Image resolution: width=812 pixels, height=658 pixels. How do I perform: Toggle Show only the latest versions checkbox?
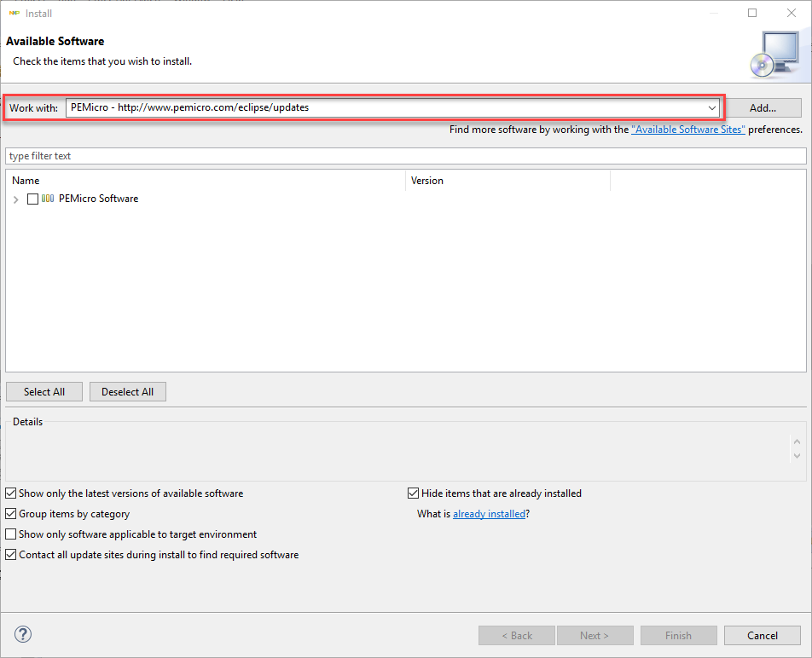click(10, 493)
